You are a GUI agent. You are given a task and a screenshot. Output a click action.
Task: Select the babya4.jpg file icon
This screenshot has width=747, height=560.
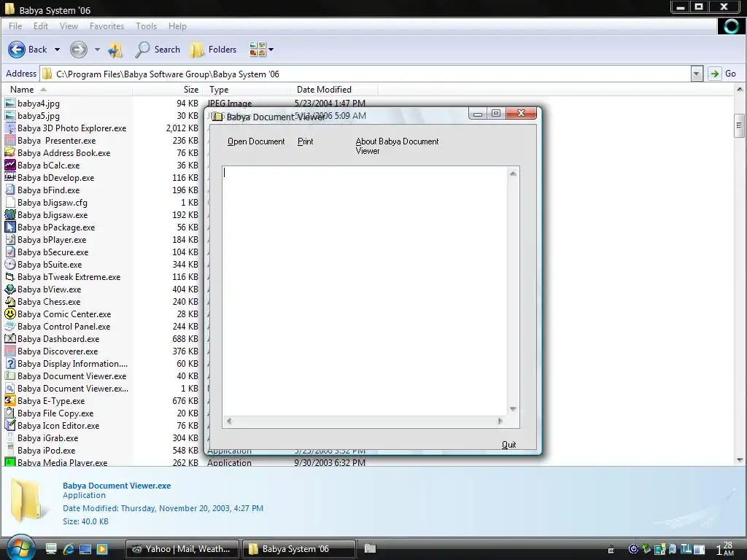pos(10,104)
